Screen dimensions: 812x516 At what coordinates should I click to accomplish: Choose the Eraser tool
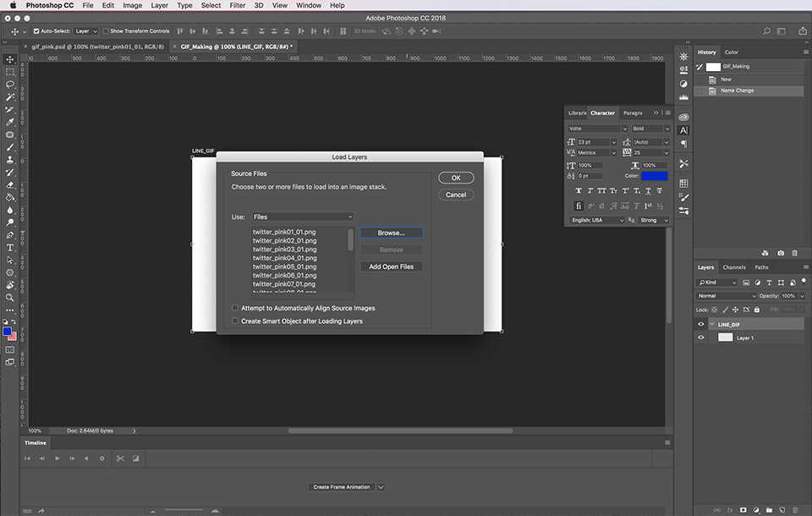(x=10, y=184)
